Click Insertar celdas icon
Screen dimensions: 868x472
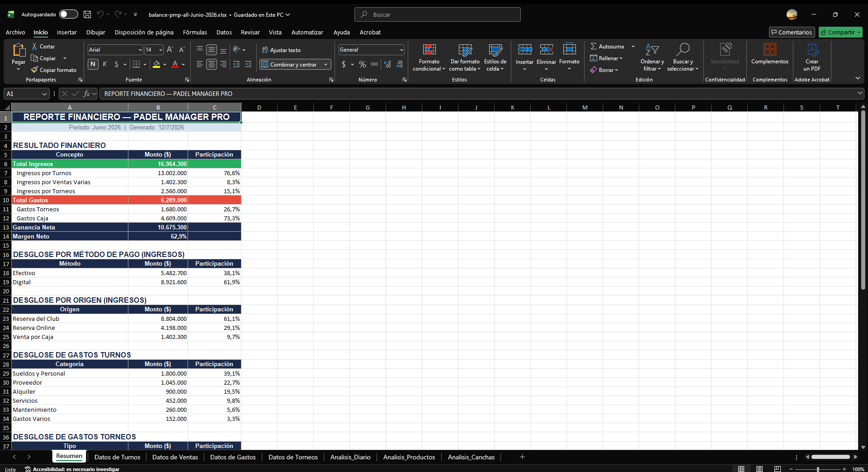(524, 50)
